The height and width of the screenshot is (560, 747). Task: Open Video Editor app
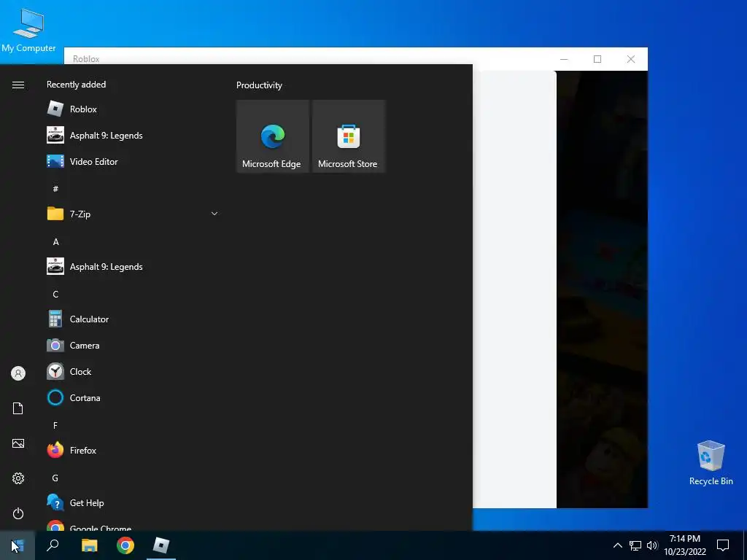click(133, 161)
